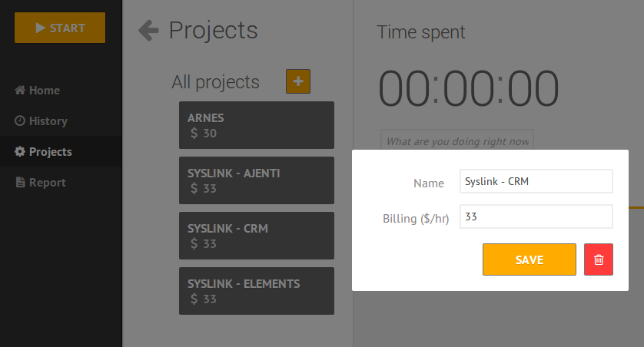644x347 pixels.
Task: Select the ARNES project card
Action: (x=257, y=125)
